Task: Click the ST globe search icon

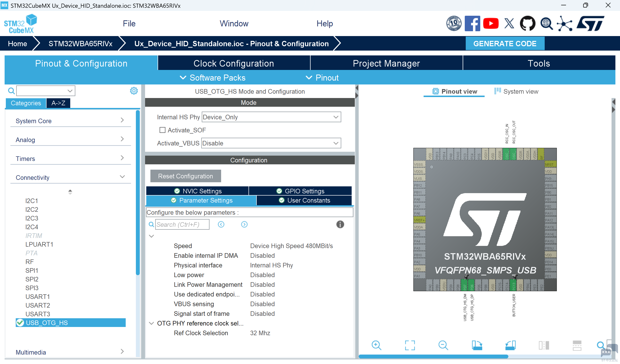Action: (x=546, y=24)
